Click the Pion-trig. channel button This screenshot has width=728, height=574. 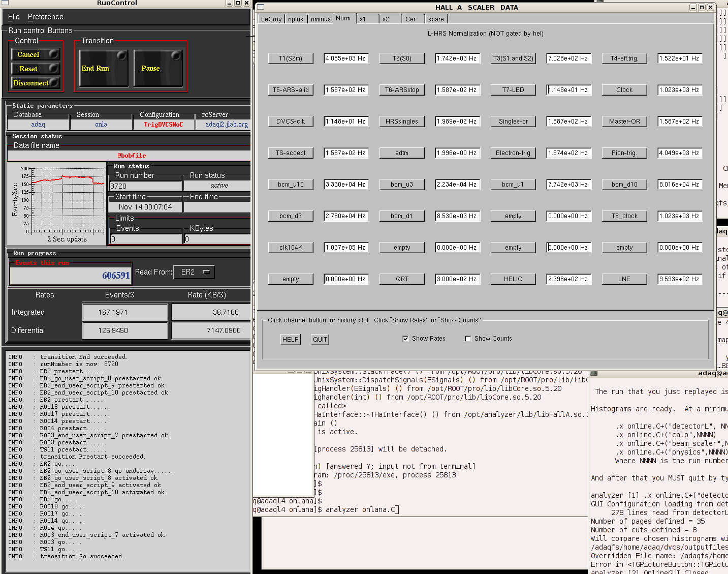click(x=624, y=153)
